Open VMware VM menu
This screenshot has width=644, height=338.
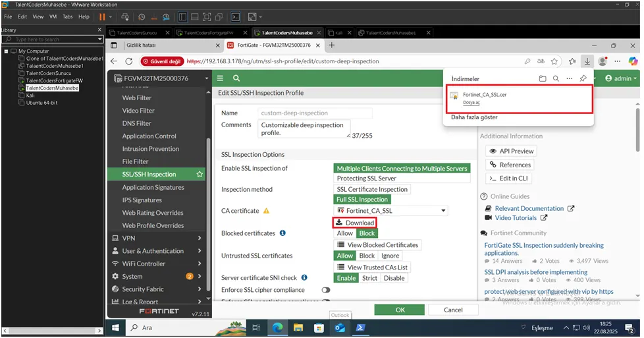coord(53,17)
